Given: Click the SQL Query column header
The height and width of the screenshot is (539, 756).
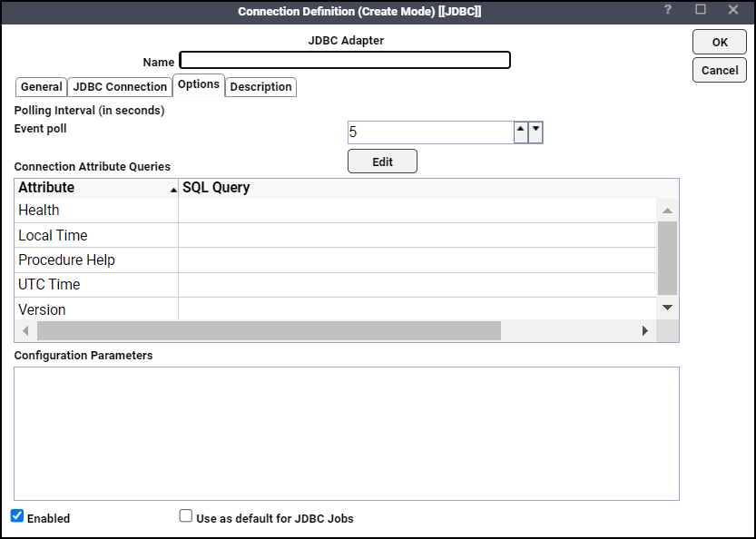Looking at the screenshot, I should click(428, 188).
